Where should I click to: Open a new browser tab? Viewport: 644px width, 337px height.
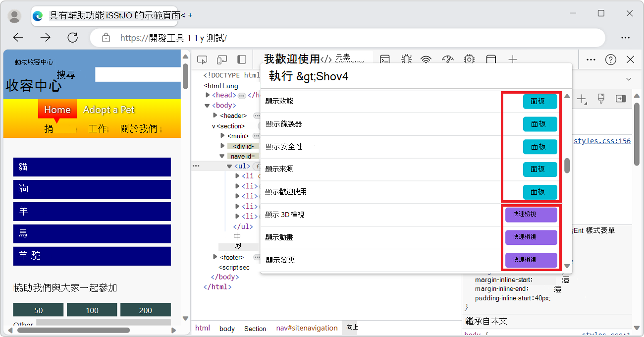[190, 15]
